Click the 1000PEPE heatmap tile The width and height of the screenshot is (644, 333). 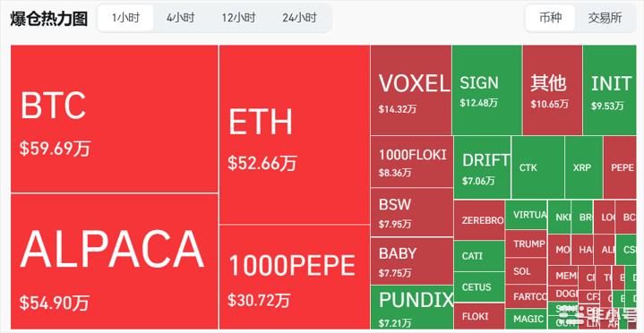pyautogui.click(x=295, y=277)
